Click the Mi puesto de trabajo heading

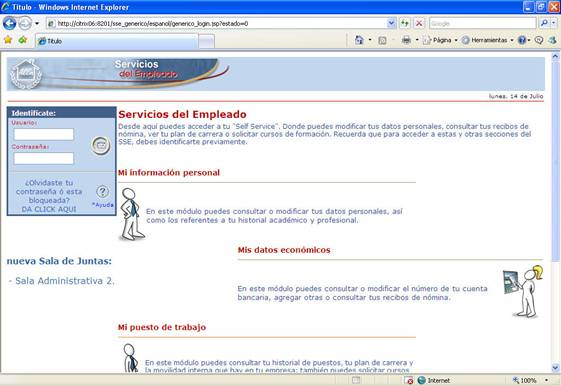(162, 327)
